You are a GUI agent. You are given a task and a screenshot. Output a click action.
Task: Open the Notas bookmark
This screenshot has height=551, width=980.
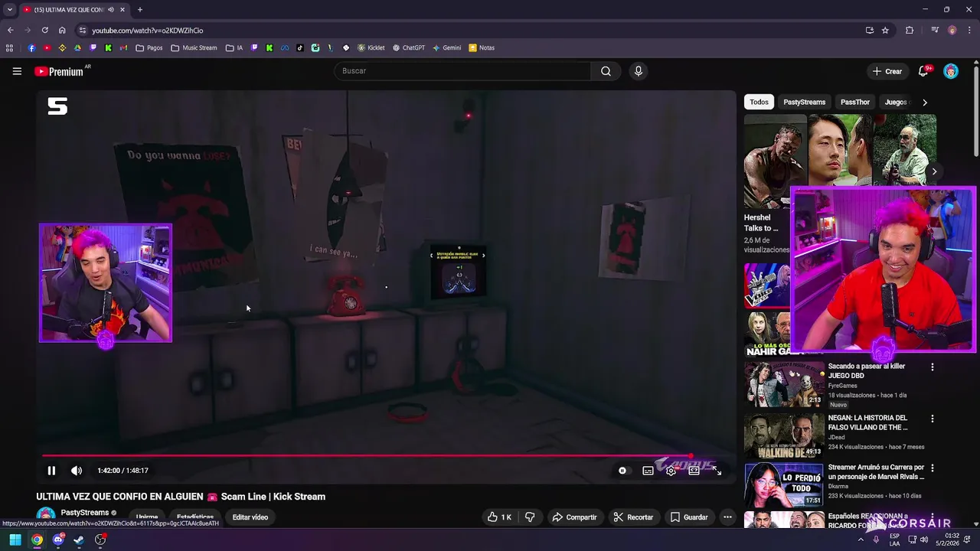pos(482,47)
